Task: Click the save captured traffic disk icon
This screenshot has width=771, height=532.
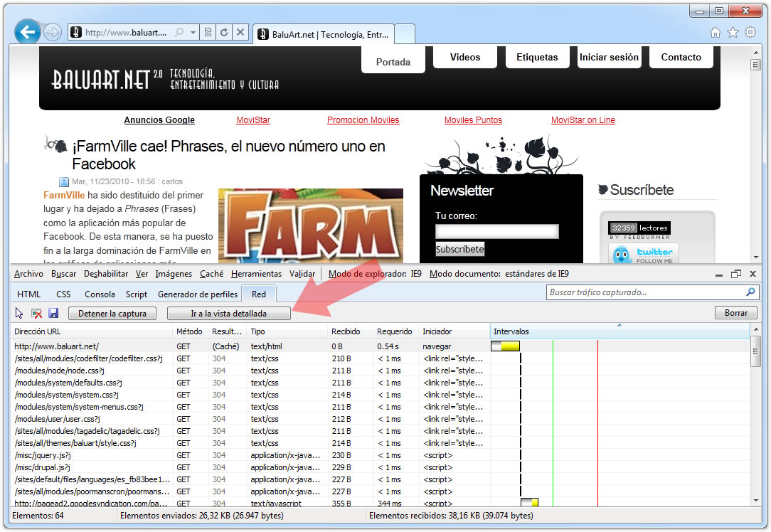Action: (53, 313)
